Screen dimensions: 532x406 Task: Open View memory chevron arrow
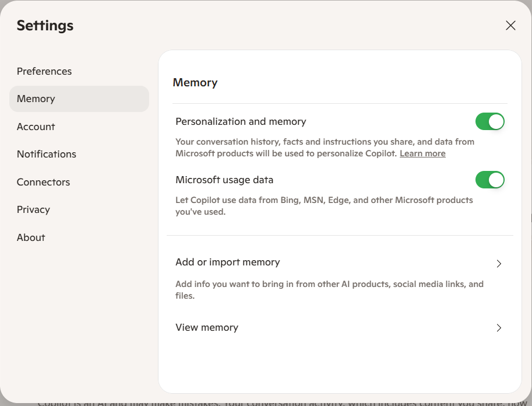tap(499, 328)
